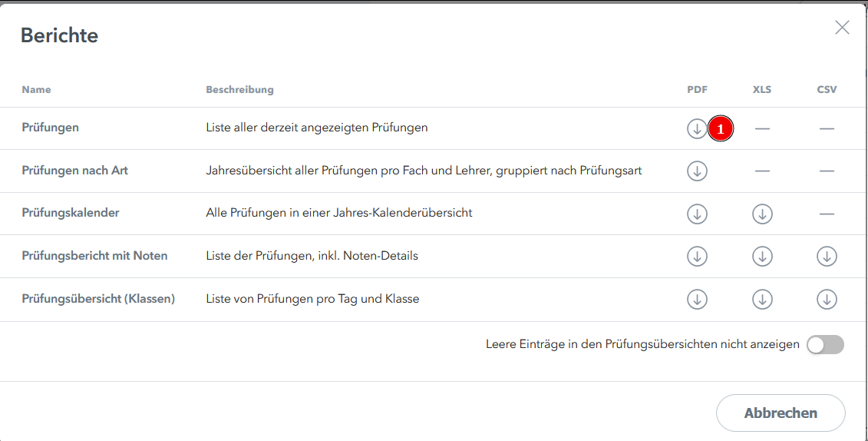
Task: Download Prüfungsübersicht (Klassen) as CSV
Action: (x=827, y=299)
